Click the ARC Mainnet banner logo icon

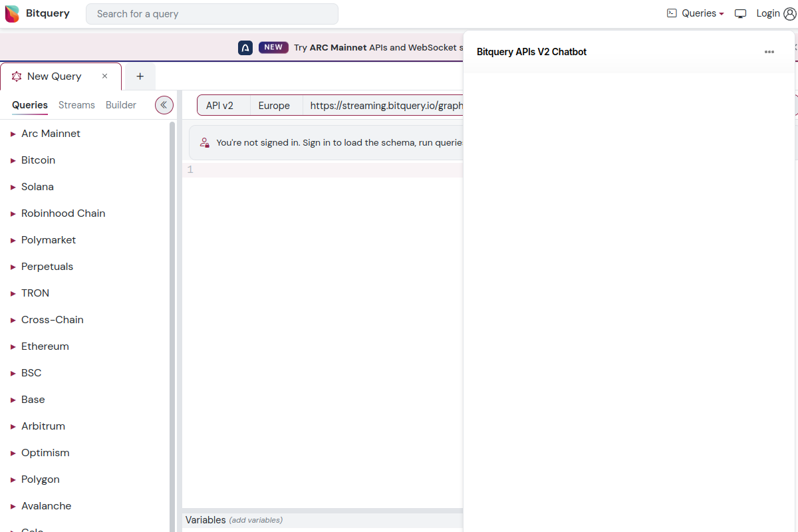pyautogui.click(x=245, y=48)
